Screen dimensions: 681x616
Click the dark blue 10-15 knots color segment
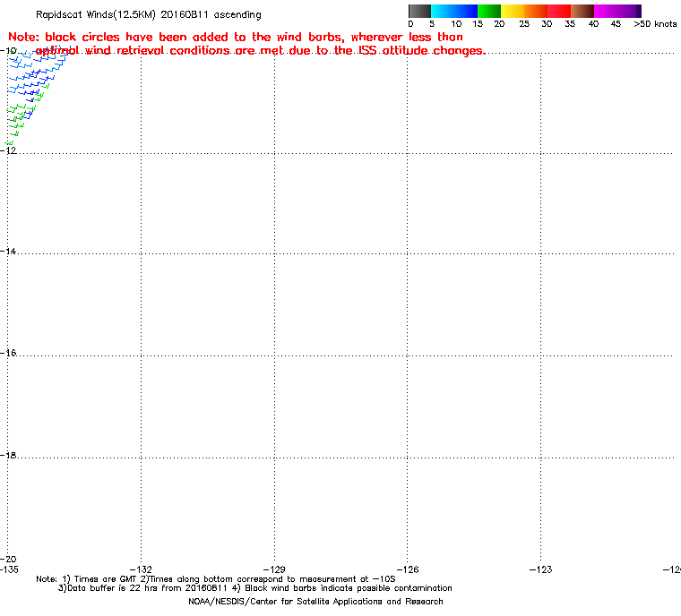coord(466,11)
